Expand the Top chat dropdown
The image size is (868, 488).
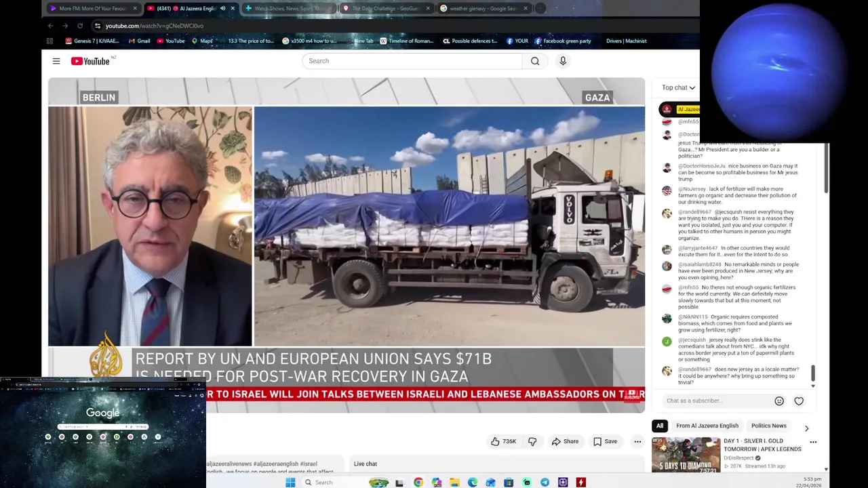(x=678, y=87)
